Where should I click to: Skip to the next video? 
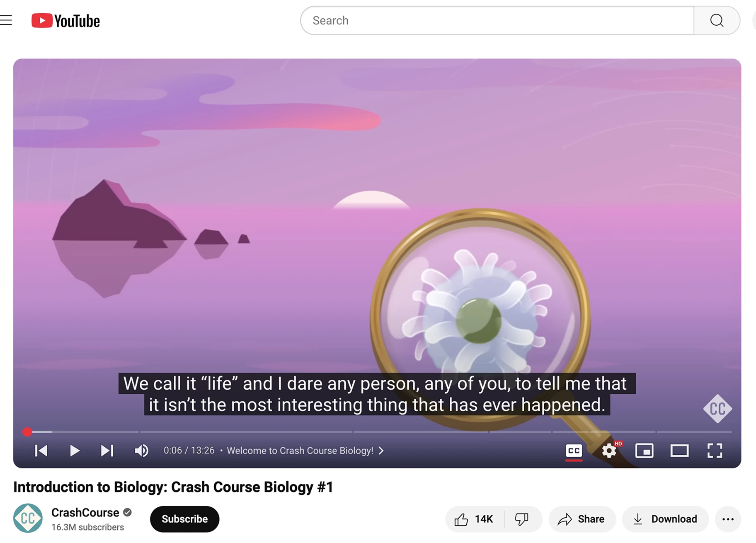tap(107, 451)
